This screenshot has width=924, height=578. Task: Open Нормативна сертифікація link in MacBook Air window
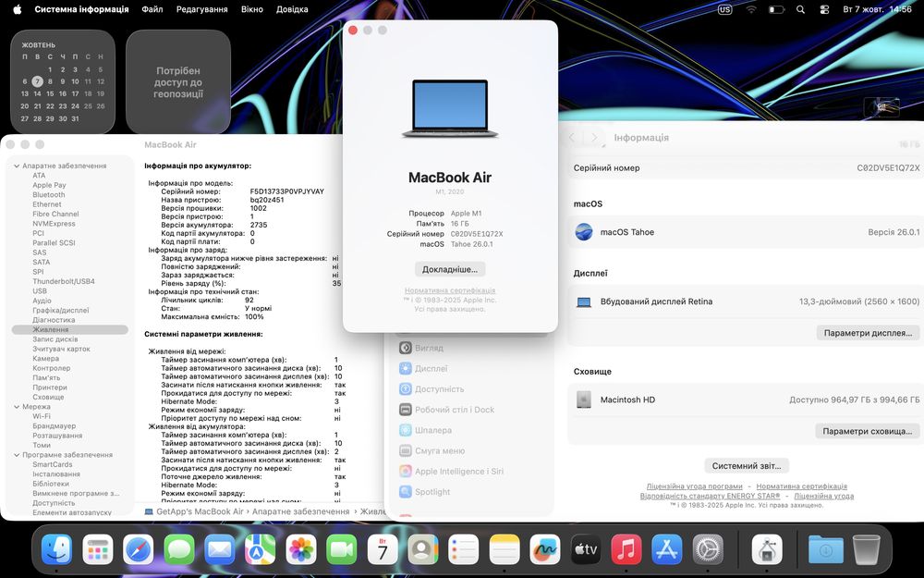point(450,290)
